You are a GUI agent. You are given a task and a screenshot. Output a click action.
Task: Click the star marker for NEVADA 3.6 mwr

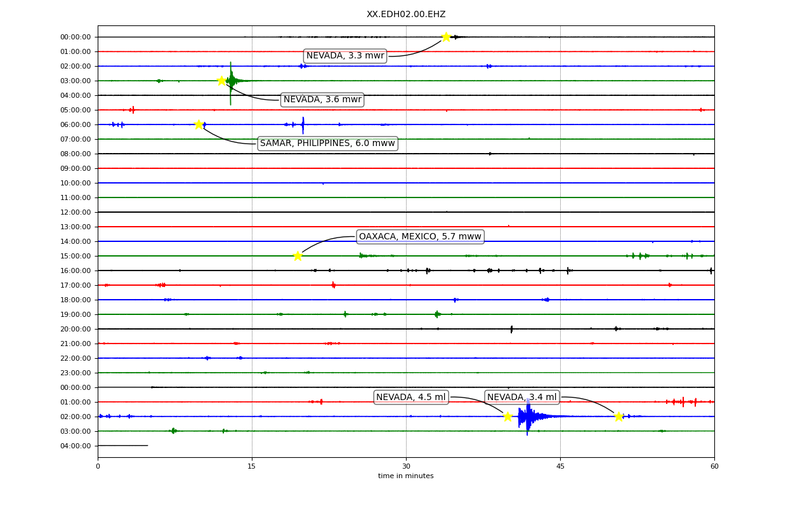[221, 81]
